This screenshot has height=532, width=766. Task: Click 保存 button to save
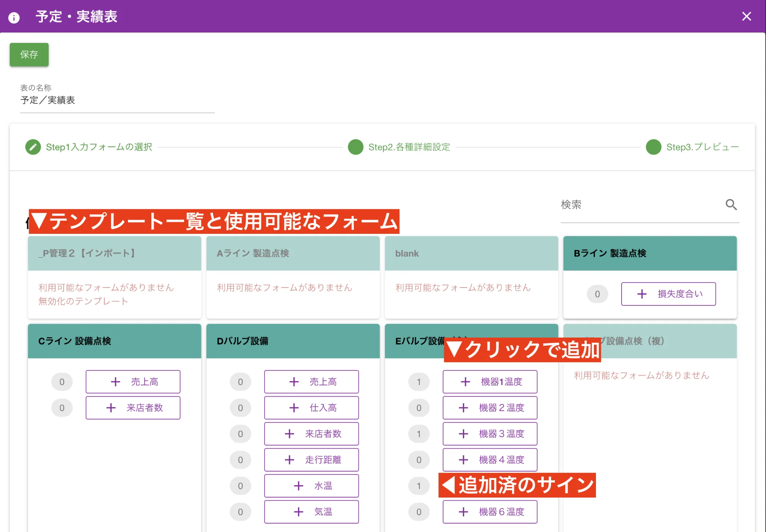[30, 54]
